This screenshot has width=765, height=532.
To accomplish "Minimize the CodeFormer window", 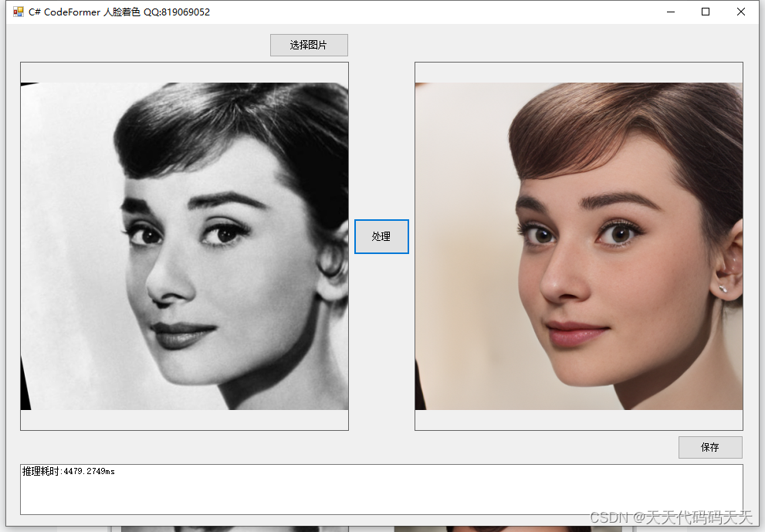I will [669, 12].
